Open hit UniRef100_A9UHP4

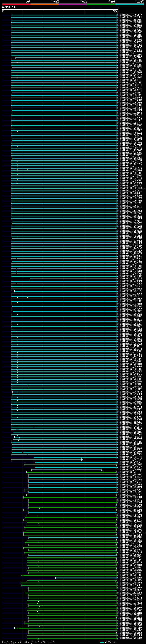(x=131, y=635)
